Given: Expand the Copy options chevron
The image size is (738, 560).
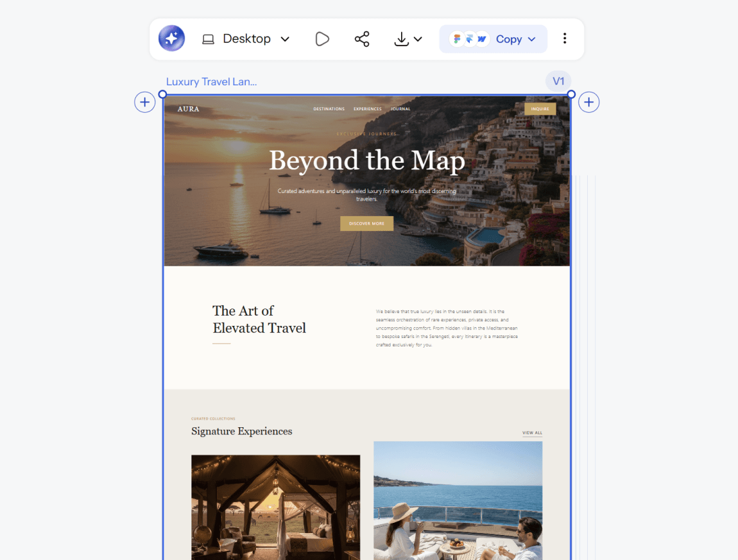Looking at the screenshot, I should (x=532, y=39).
